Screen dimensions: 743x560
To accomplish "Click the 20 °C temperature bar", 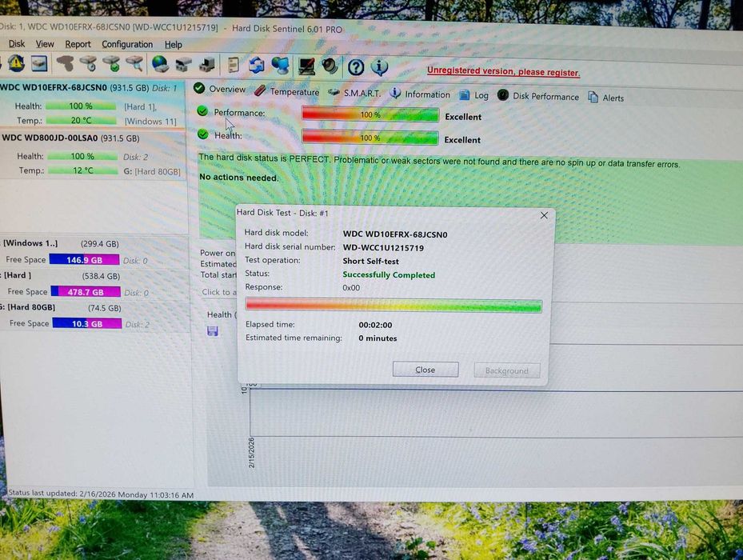I will (81, 120).
